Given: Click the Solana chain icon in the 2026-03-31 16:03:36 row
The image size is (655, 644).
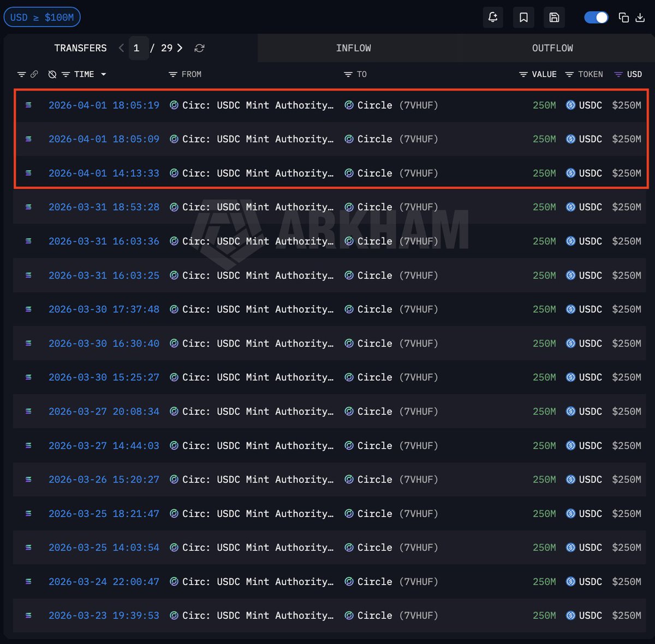Looking at the screenshot, I should click(x=28, y=241).
